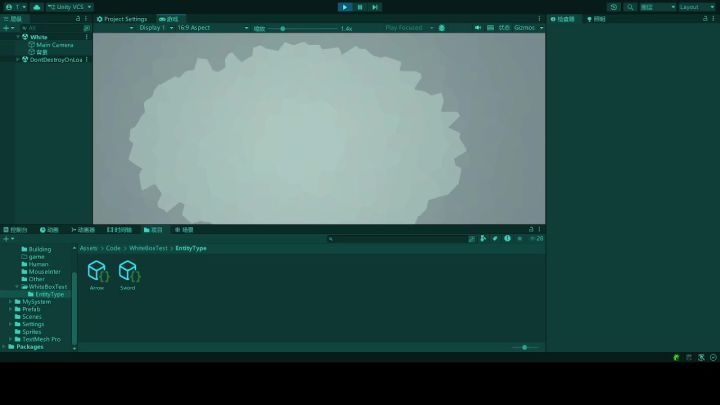Click Code in the breadcrumb path
Screen dimensions: 720x405
coord(113,248)
